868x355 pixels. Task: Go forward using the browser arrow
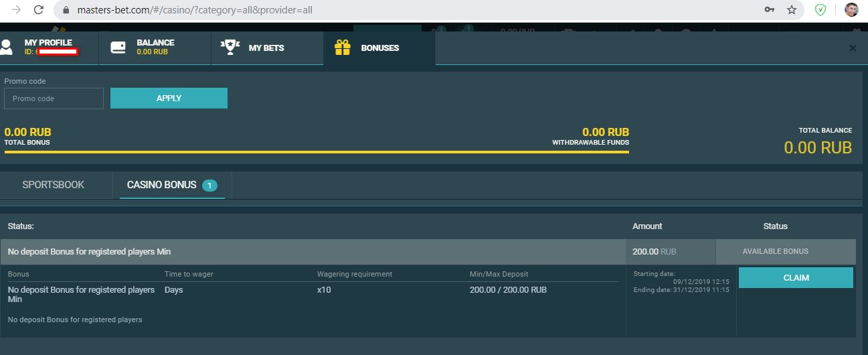click(x=16, y=10)
